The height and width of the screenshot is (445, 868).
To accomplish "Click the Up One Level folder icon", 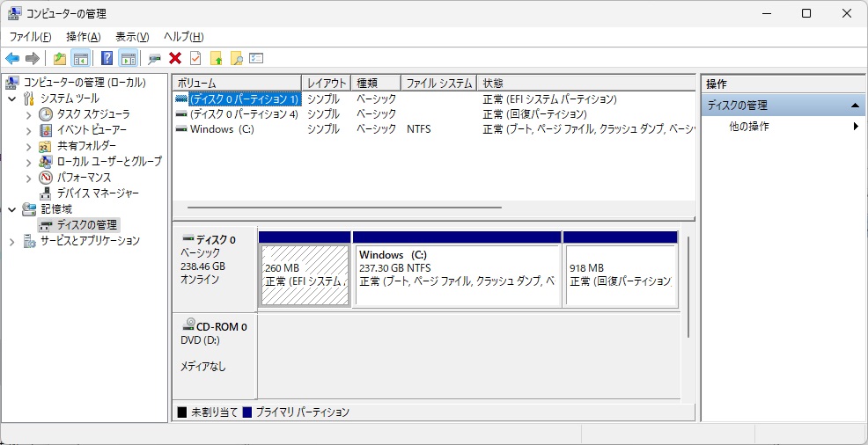I will click(x=59, y=58).
